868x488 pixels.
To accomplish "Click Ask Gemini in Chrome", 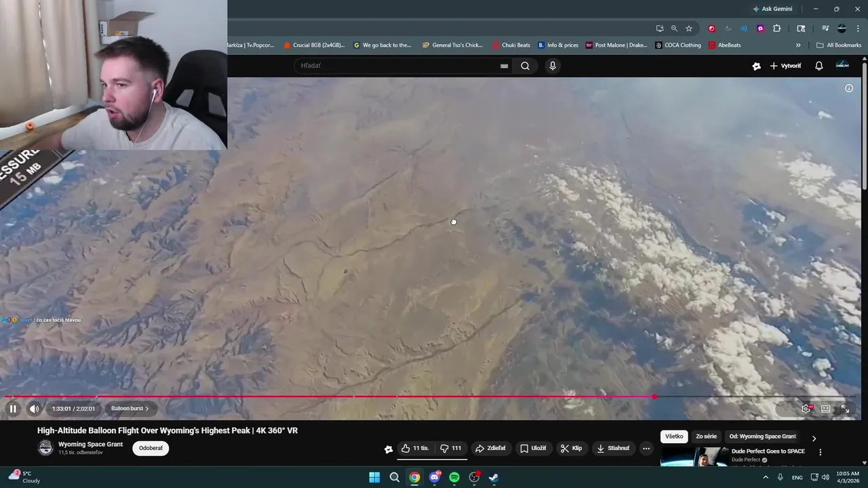I will (772, 9).
